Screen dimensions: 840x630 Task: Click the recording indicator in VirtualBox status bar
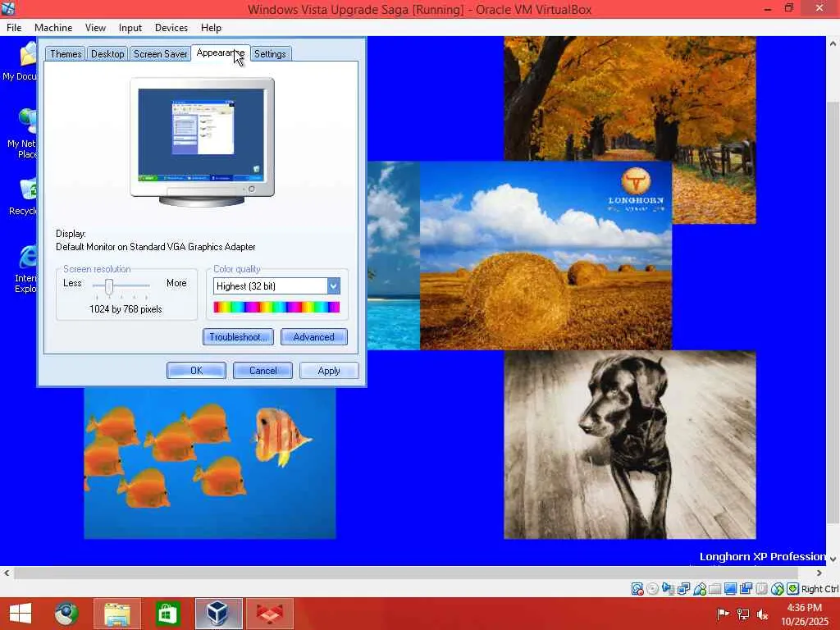click(746, 589)
